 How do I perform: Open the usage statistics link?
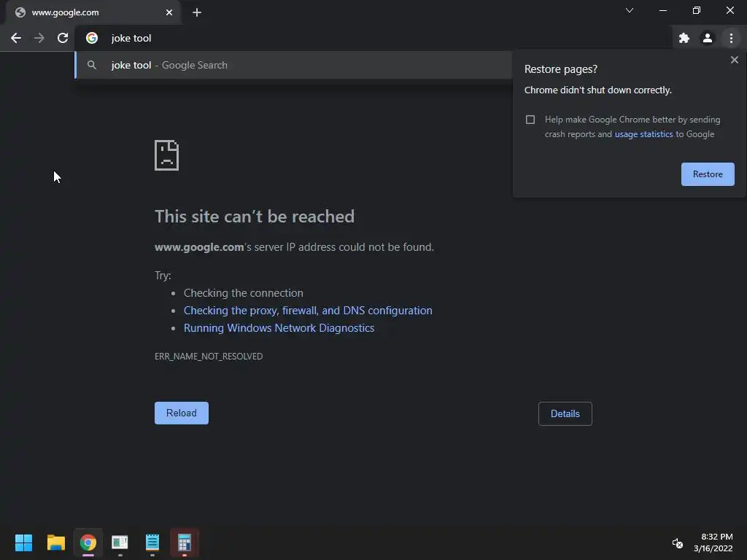tap(643, 134)
